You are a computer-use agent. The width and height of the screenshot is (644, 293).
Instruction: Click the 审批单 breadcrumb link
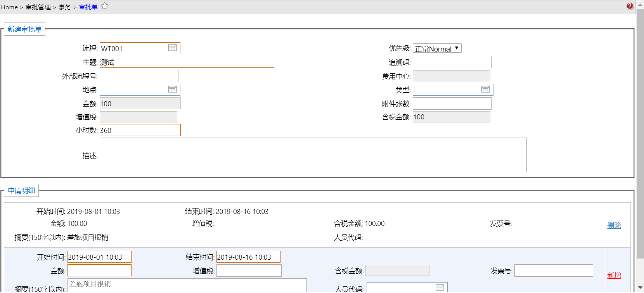coord(88,7)
